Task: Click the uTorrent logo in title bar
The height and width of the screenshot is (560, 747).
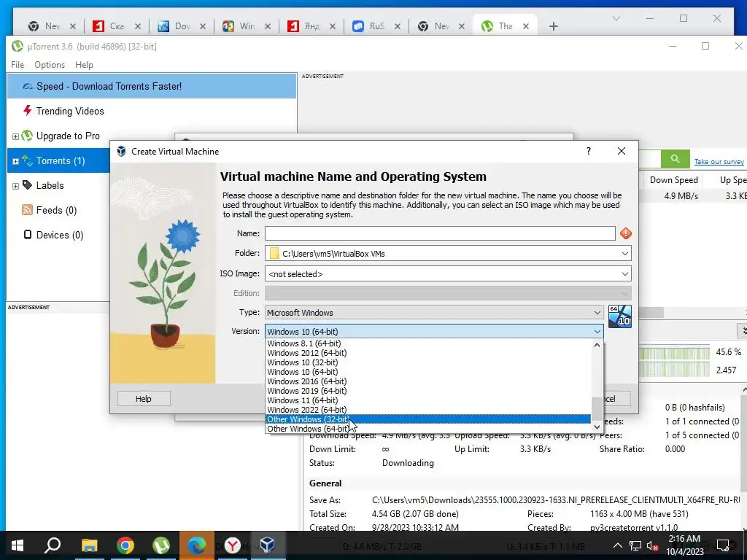Action: coord(18,46)
